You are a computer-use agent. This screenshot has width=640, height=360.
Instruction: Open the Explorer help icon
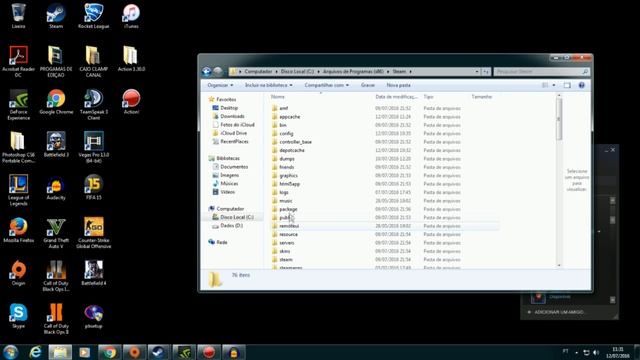pos(582,85)
